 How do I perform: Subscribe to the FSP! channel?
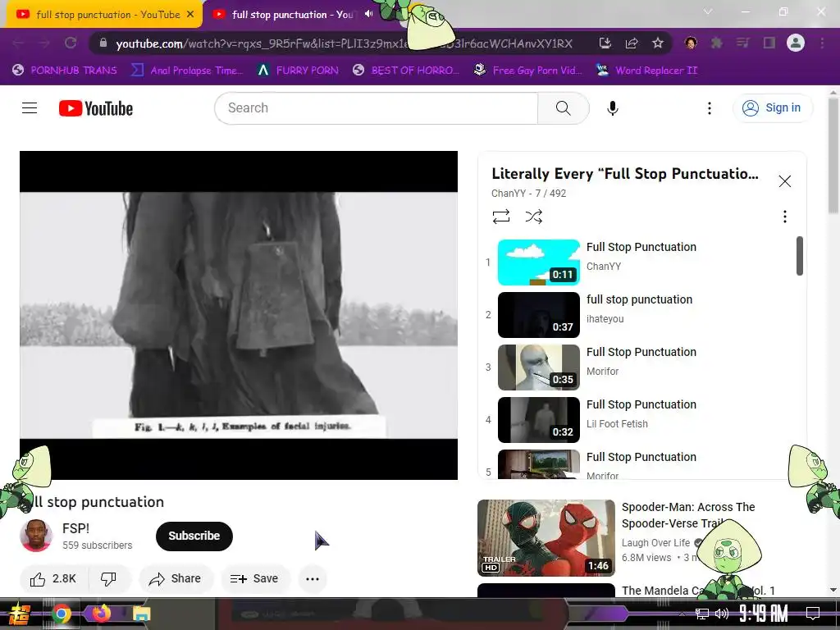[x=194, y=536]
